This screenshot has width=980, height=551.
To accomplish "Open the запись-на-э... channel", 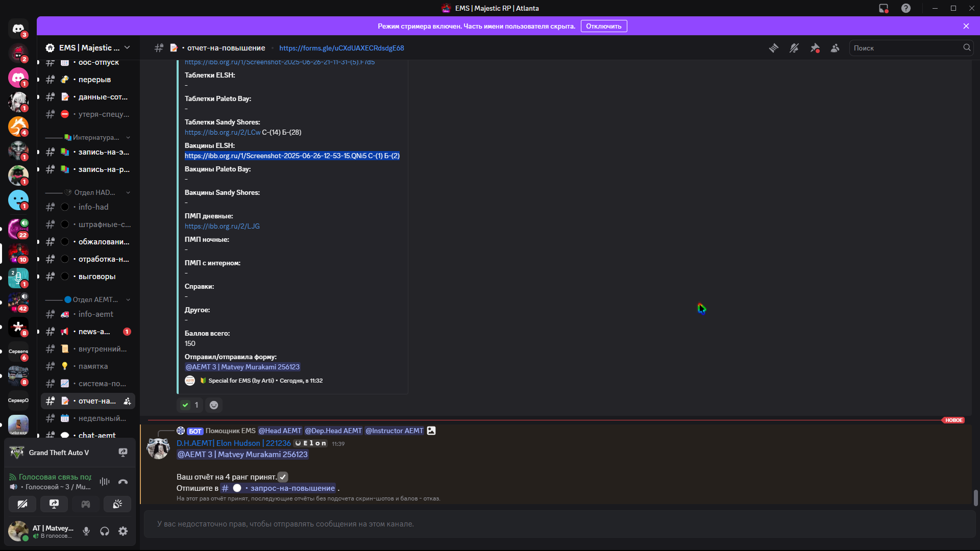I will pyautogui.click(x=88, y=152).
